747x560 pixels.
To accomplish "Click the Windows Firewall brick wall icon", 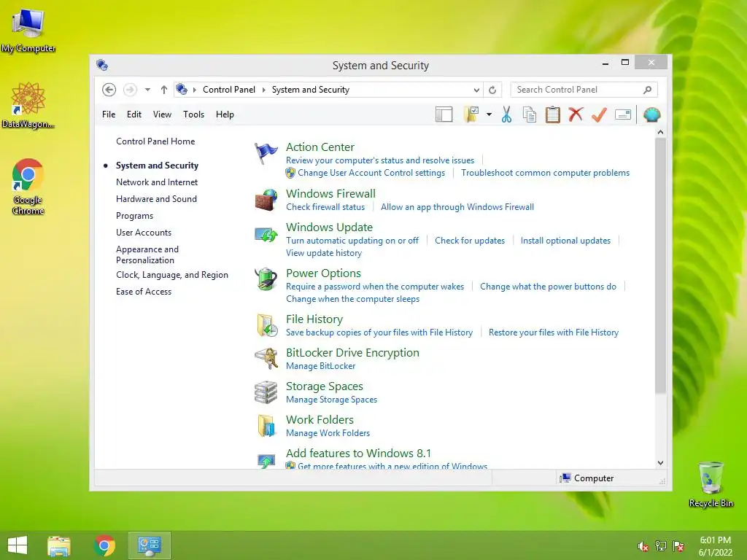I will pos(266,200).
